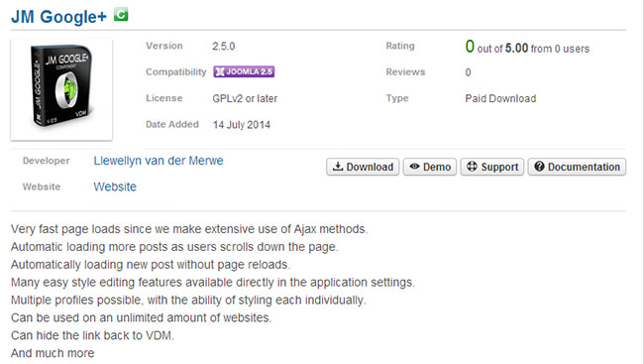Click the line about automatic loading more posts
644x364 pixels.
(x=174, y=247)
